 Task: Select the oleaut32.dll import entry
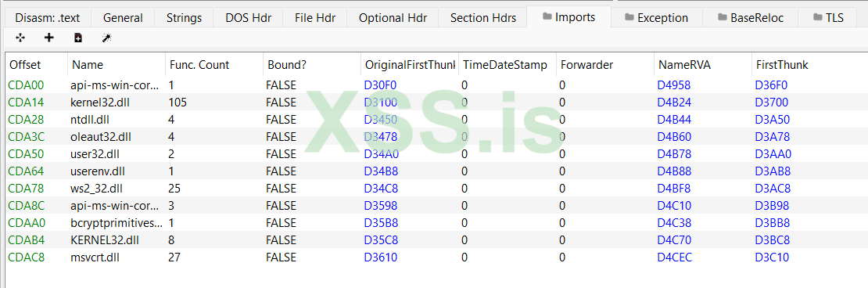[101, 137]
